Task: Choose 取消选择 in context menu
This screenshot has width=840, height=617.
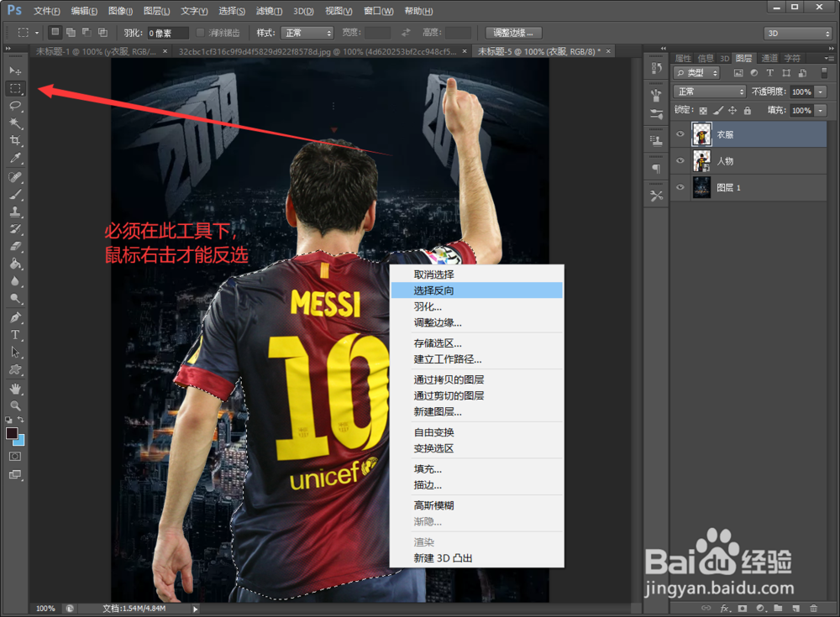Action: (477, 275)
